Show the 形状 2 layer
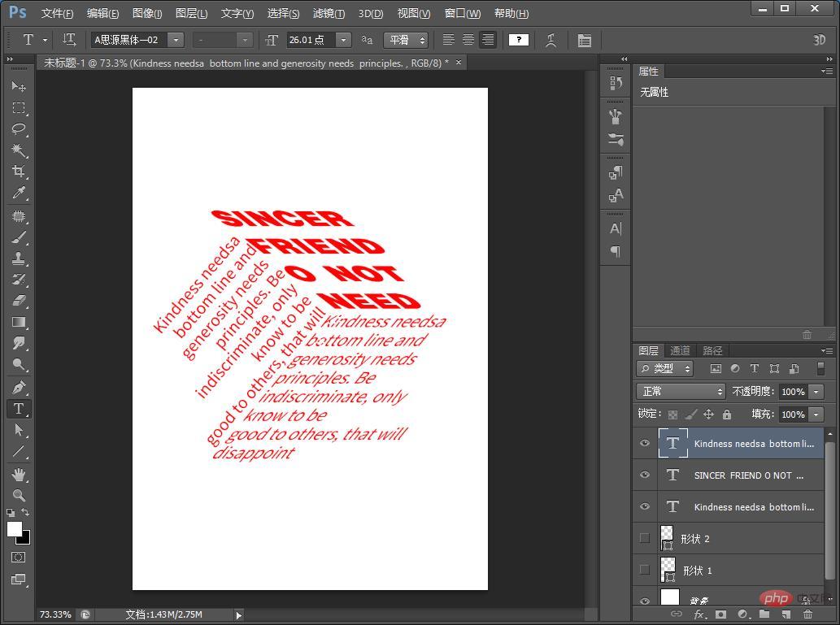 click(645, 538)
